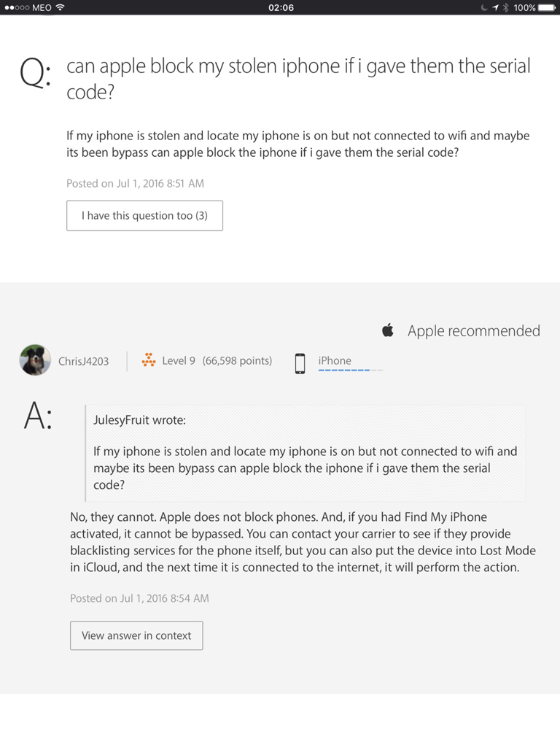Tap the battery icon in status bar

548,7
